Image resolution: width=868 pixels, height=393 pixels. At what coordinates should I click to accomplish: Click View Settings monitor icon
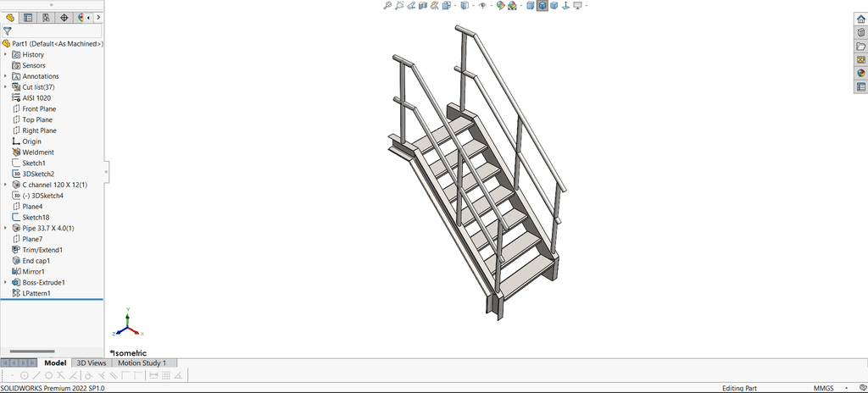(x=577, y=6)
